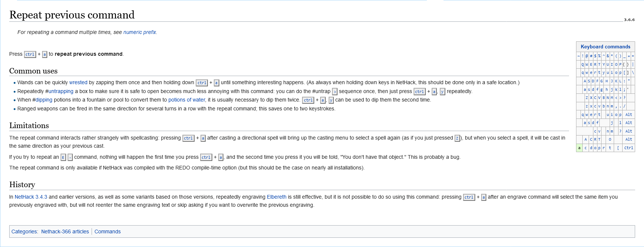Click uppercase K in keyboard table
The height and width of the screenshot is (247, 644).
pos(616,81)
